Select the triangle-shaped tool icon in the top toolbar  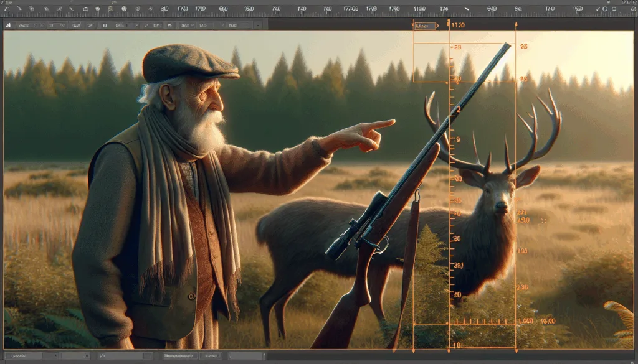[x=7, y=9]
